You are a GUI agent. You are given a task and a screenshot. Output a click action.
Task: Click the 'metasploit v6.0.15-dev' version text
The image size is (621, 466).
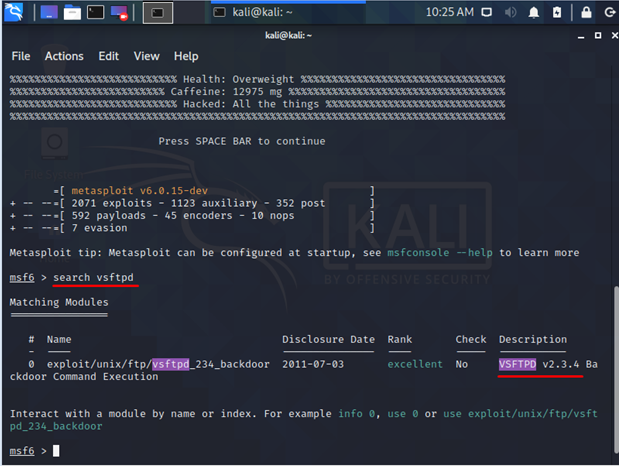[139, 190]
